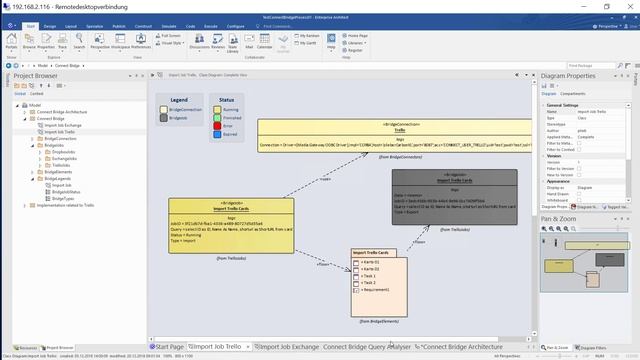Click second zoom icon in Pan & Zoom
The height and width of the screenshot is (360, 640).
(551, 229)
